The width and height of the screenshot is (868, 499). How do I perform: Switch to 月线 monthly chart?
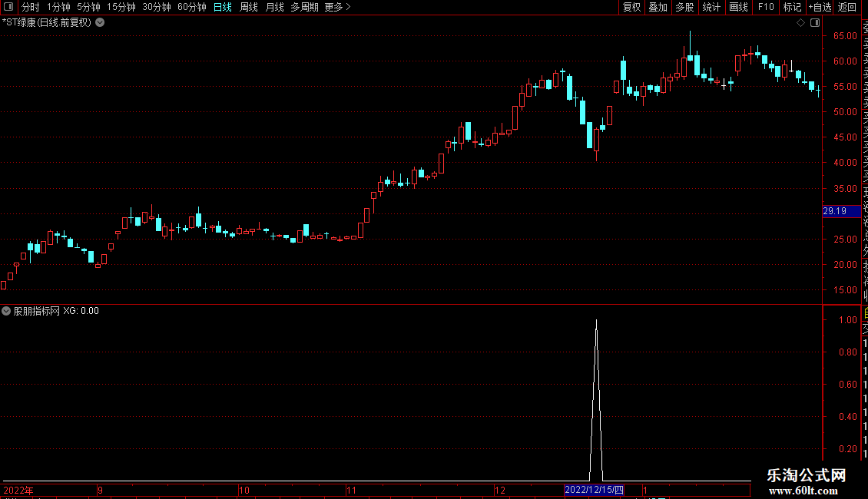tap(274, 7)
